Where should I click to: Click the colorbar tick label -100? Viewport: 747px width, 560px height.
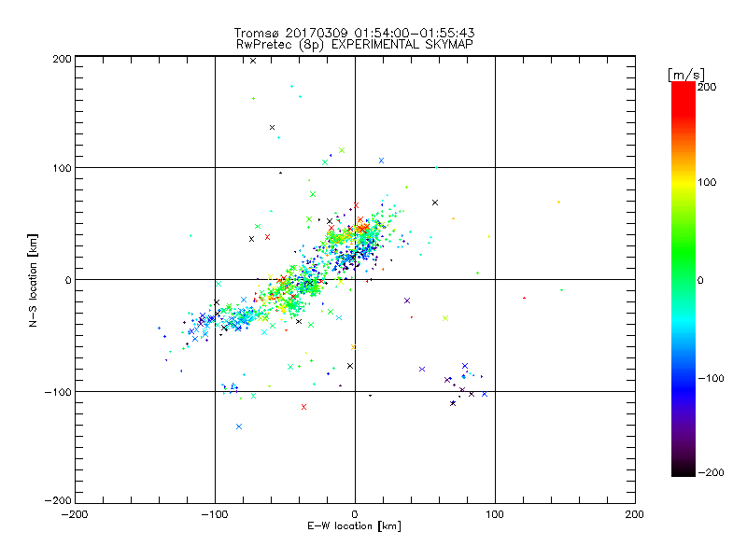coord(711,379)
